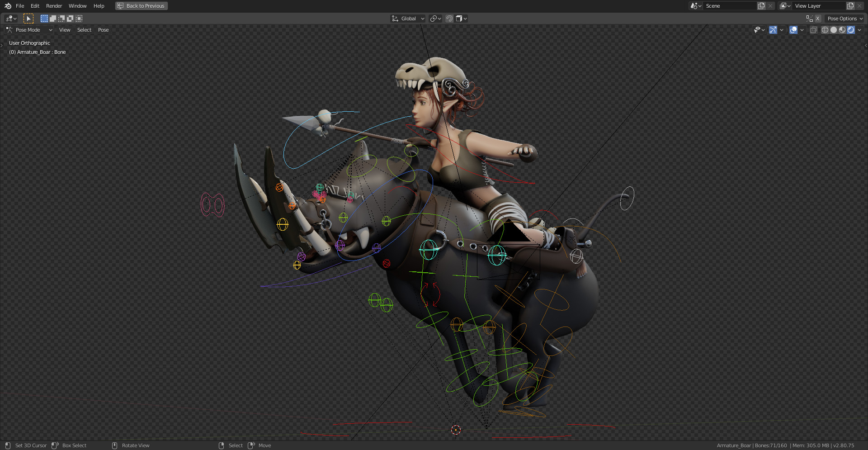Screen dimensions: 868x450
Task: Toggle viewport gizmos display
Action: click(x=773, y=30)
